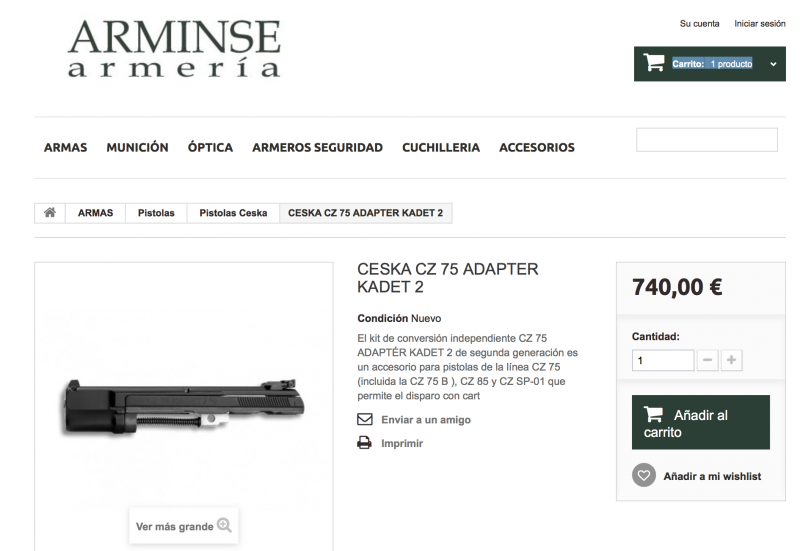Click the heart wishlist icon
The width and height of the screenshot is (800, 551).
[644, 475]
